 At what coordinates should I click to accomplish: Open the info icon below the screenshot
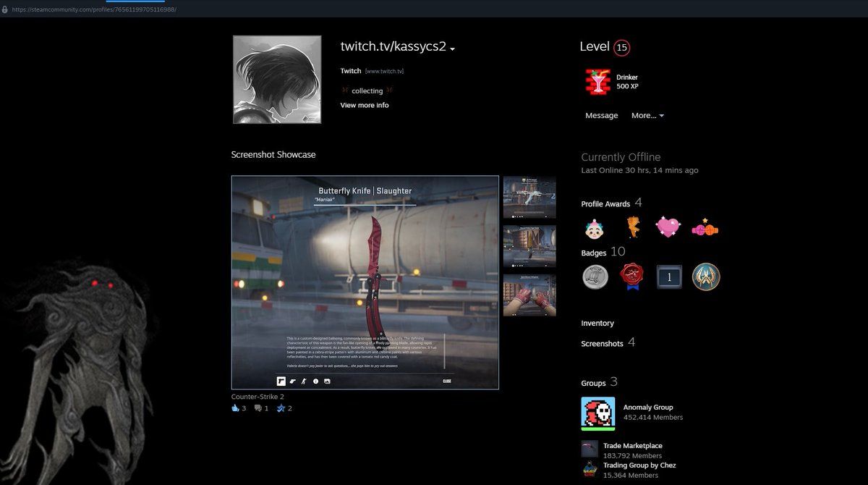point(315,380)
